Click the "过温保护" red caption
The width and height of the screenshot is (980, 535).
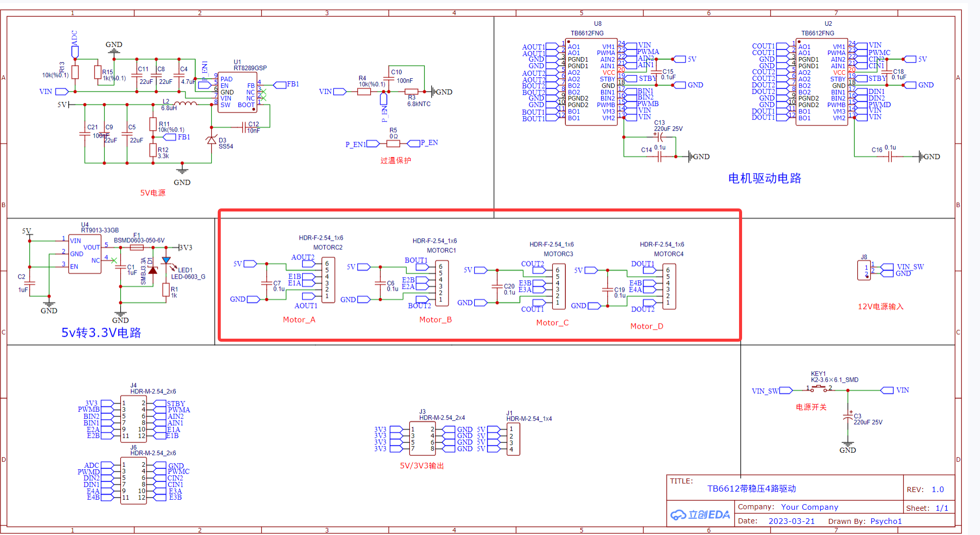[x=396, y=161]
